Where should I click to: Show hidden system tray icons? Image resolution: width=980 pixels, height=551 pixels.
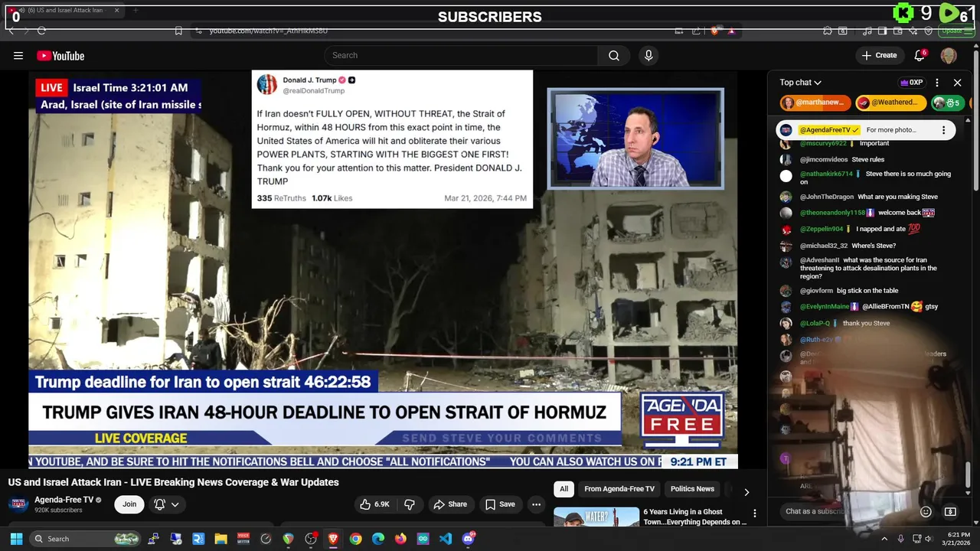(884, 539)
